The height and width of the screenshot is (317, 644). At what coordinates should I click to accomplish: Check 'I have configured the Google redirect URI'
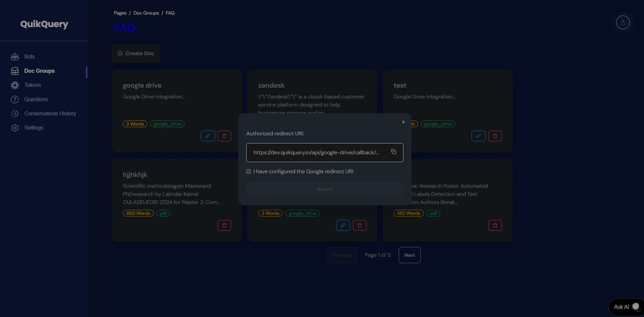tap(248, 172)
